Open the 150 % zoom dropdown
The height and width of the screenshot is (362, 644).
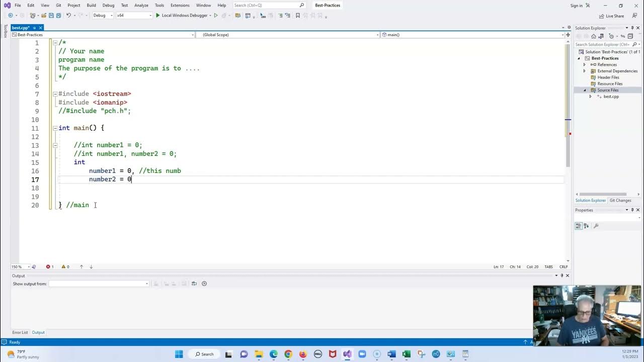pos(21,267)
